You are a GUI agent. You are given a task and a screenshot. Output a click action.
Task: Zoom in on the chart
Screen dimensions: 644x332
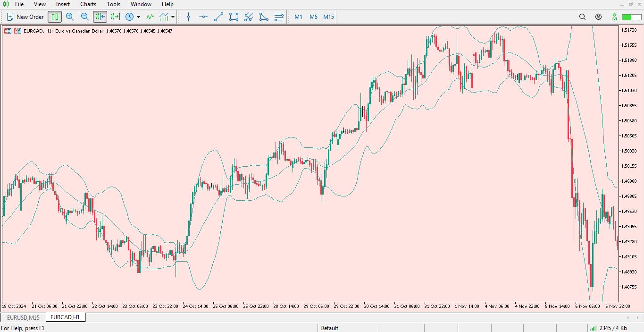(70, 17)
